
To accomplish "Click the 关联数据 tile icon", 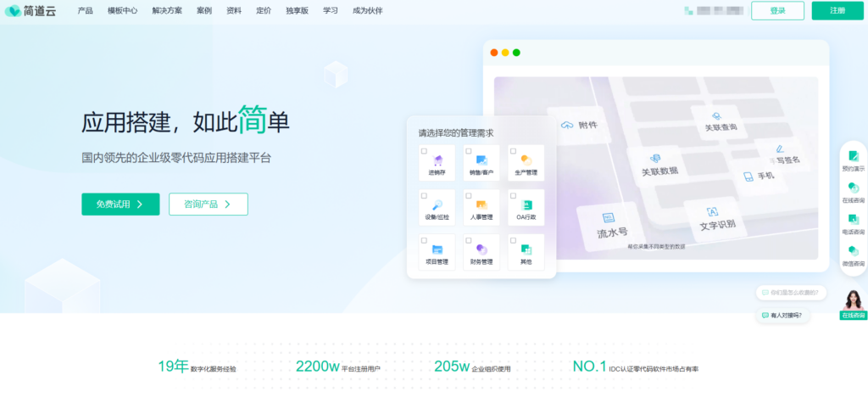I will click(655, 159).
